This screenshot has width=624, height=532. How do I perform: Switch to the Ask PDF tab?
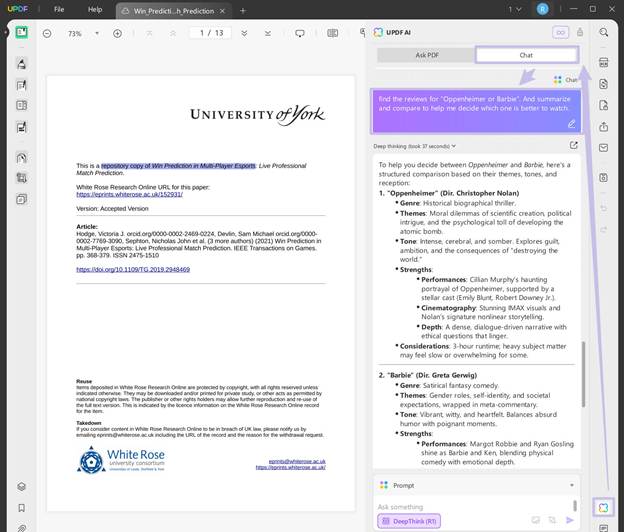tap(426, 55)
